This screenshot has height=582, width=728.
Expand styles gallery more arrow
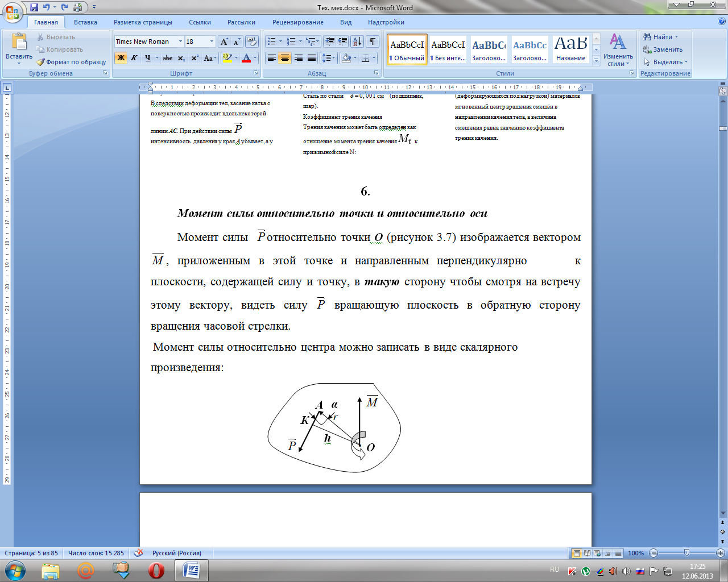[x=596, y=60]
